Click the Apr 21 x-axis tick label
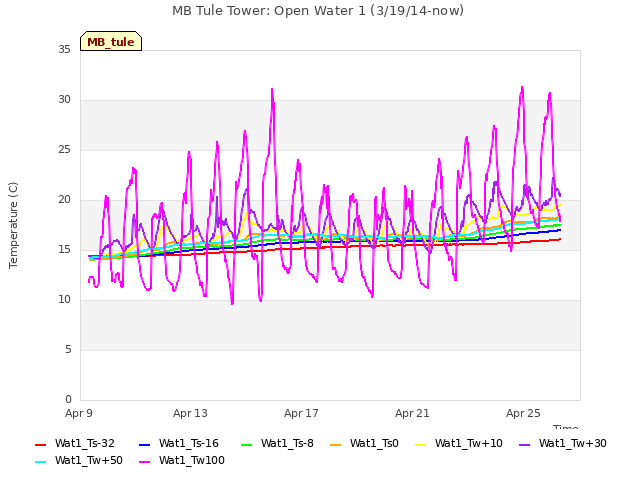The height and width of the screenshot is (480, 640). tap(412, 413)
